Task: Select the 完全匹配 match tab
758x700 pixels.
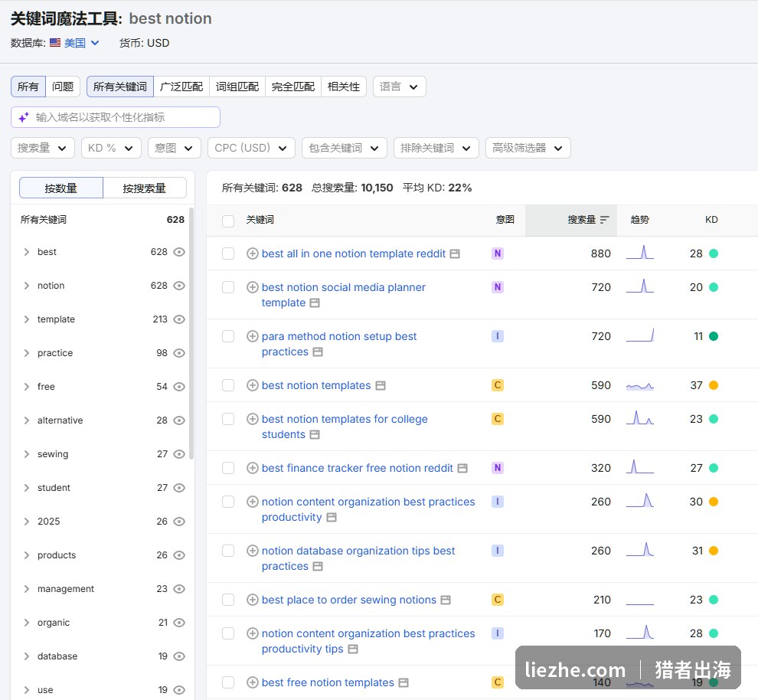Action: coord(293,87)
